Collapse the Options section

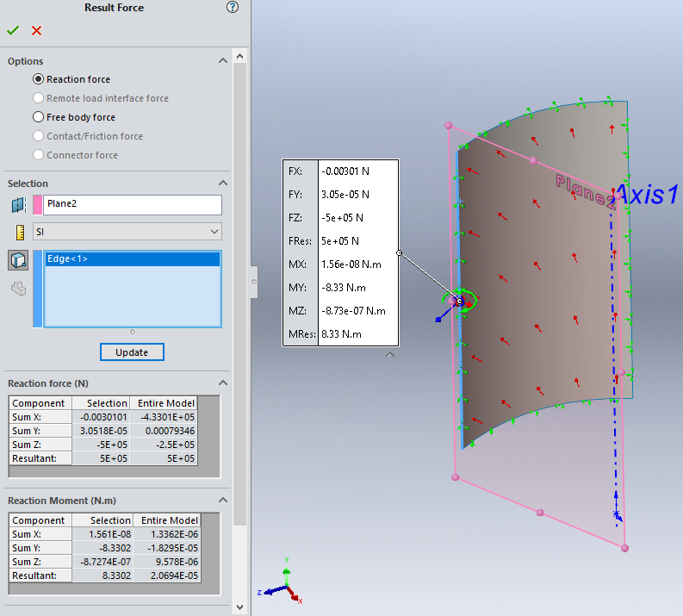(223, 61)
